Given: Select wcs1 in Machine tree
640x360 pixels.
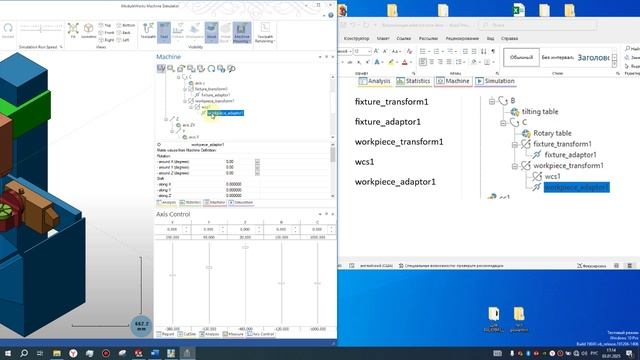Looking at the screenshot, I should click(206, 107).
